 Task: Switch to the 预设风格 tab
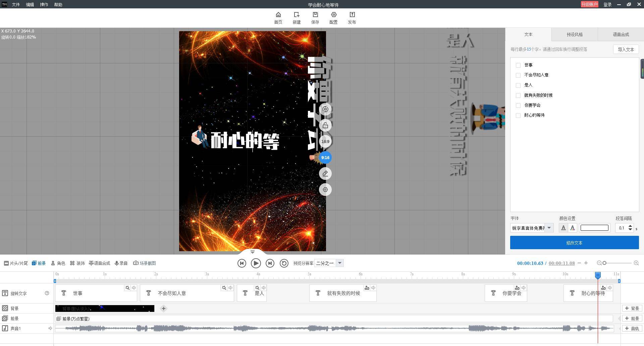tap(575, 34)
